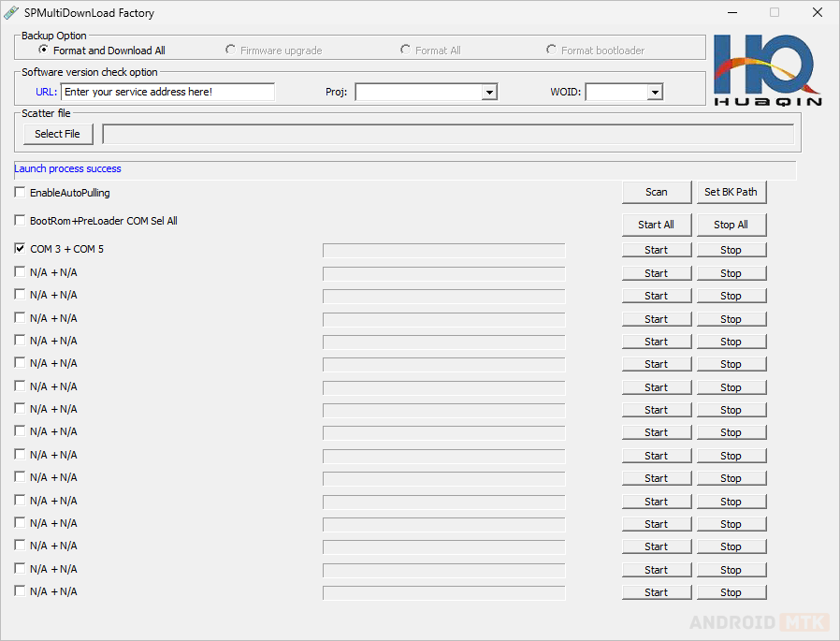Click the COM 3 + COM 5 progress bar

443,250
